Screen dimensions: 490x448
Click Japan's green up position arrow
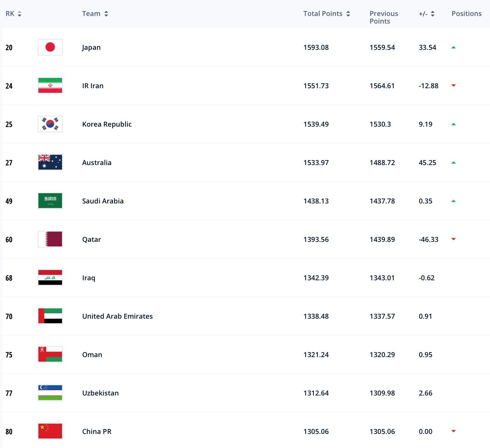(x=453, y=48)
